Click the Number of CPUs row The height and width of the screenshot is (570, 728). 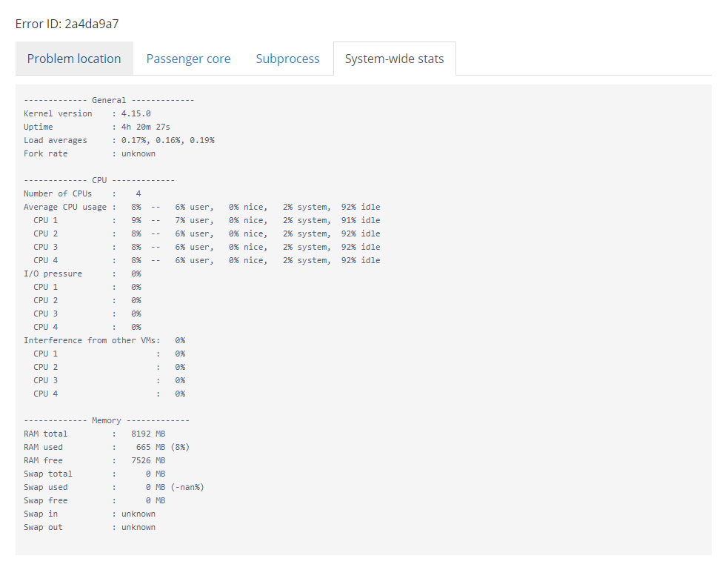point(82,193)
